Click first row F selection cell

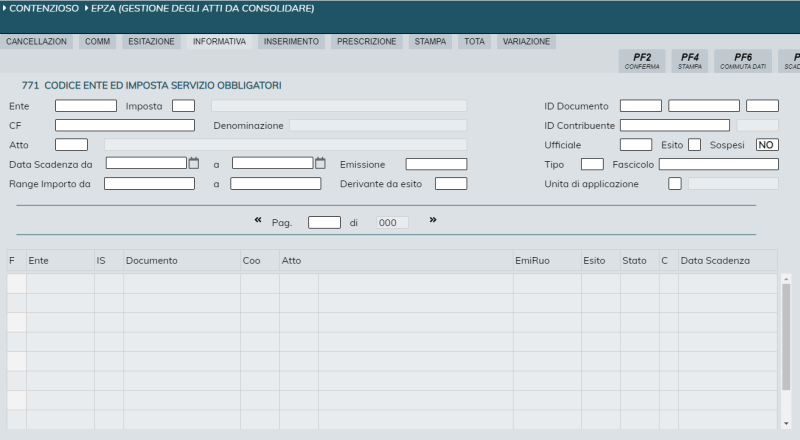click(x=16, y=284)
